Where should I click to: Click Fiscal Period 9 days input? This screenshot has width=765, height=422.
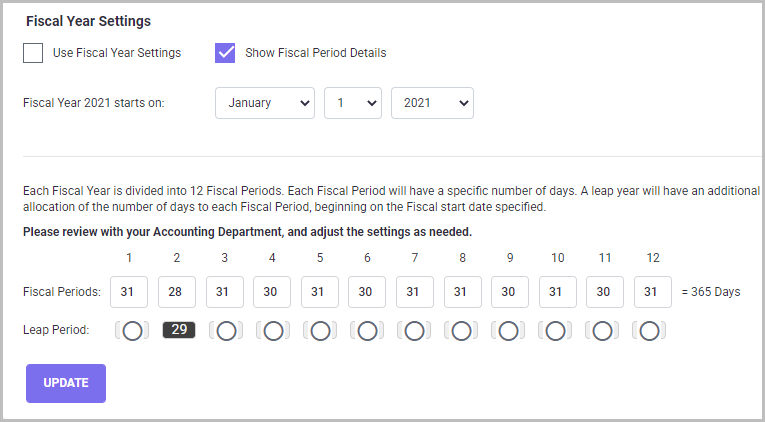pyautogui.click(x=510, y=292)
